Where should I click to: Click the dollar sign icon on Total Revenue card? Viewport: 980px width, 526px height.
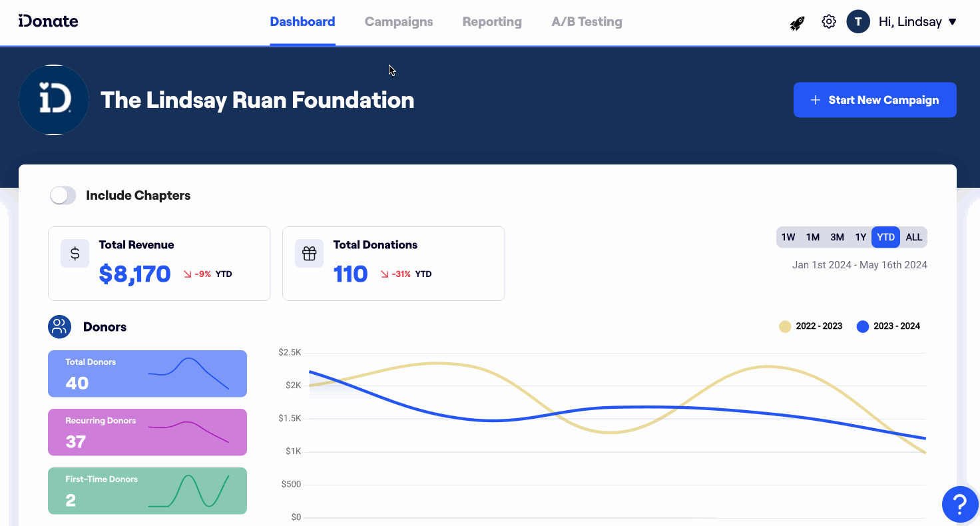point(75,253)
